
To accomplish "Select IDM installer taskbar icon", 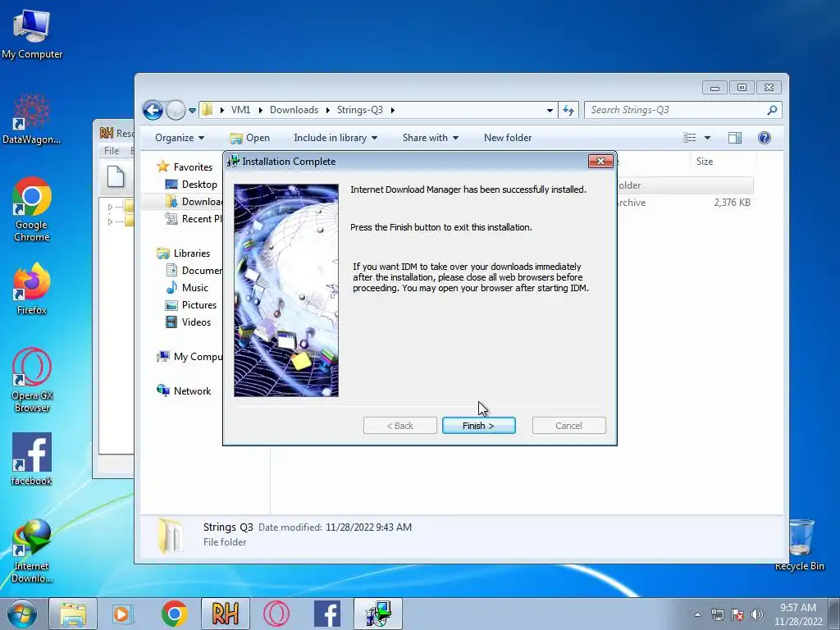I will (378, 614).
